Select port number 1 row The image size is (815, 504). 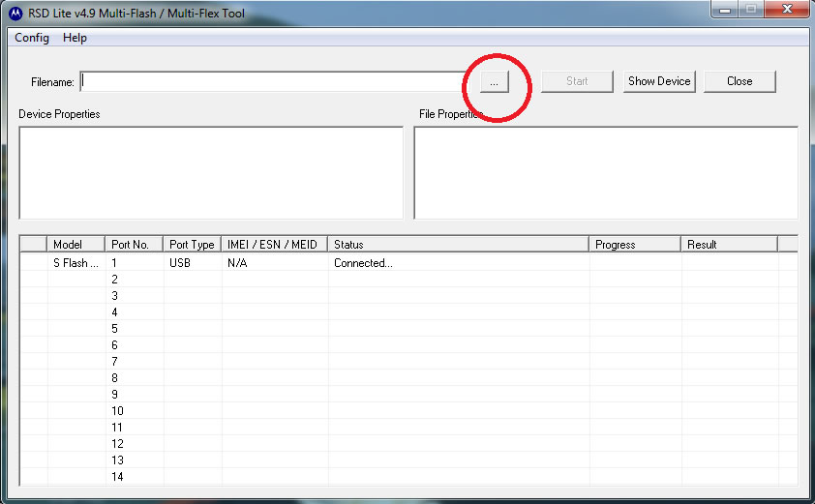tap(408, 263)
